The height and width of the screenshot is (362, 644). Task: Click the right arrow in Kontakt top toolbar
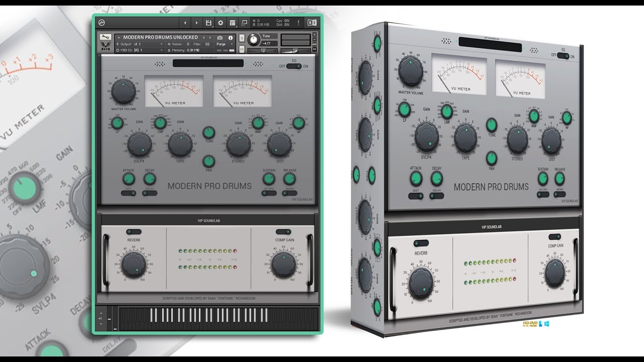[x=197, y=23]
